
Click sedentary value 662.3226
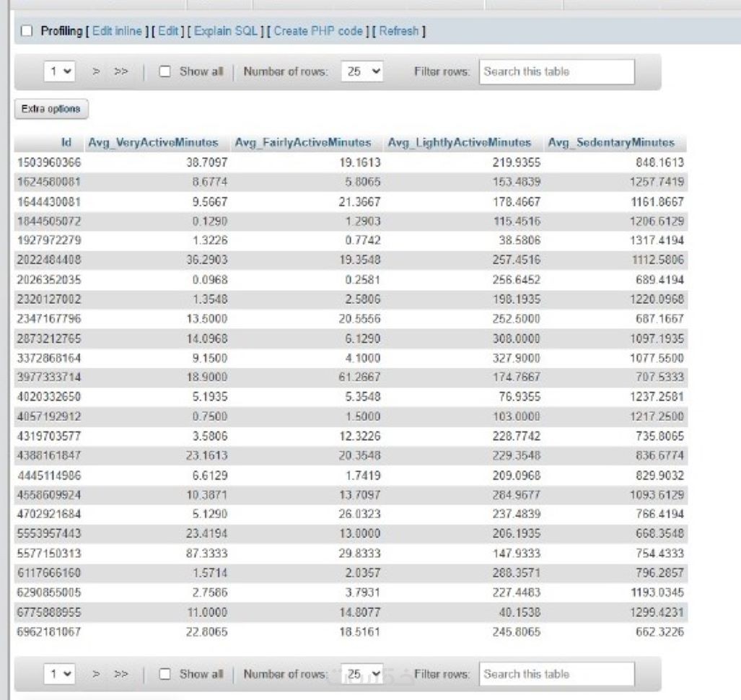660,632
